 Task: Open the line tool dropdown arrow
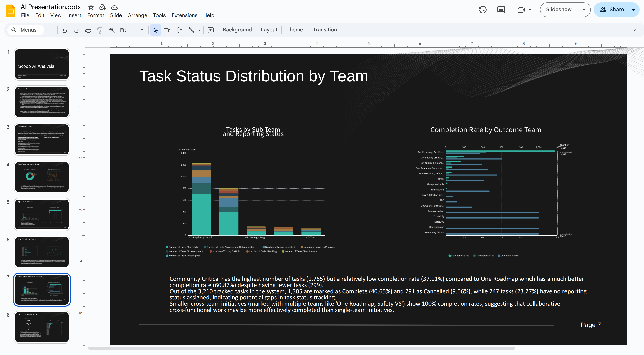point(200,30)
